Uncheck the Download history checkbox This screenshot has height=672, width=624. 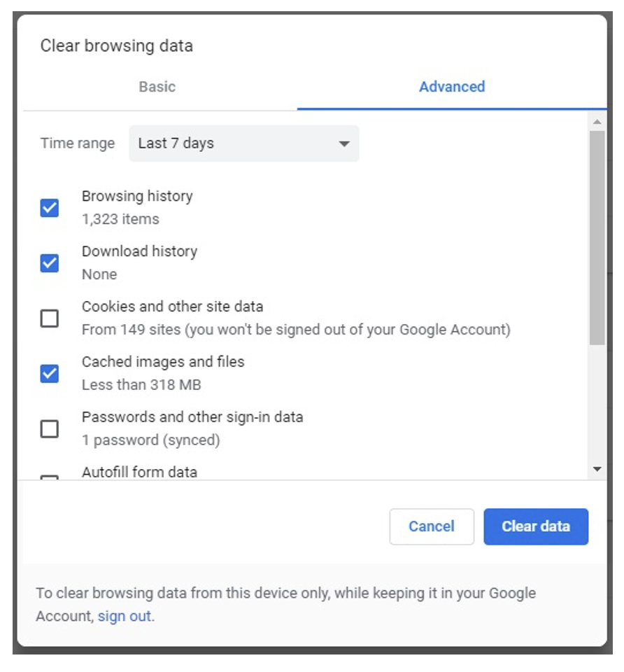pos(50,263)
